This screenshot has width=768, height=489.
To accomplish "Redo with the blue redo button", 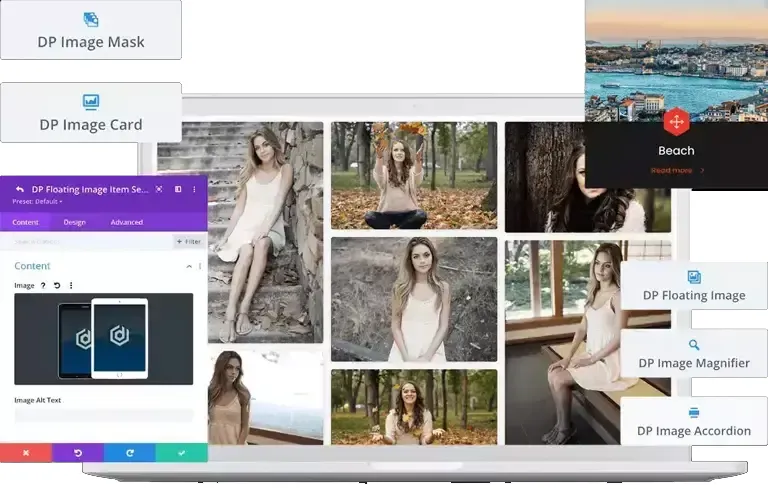I will [130, 453].
